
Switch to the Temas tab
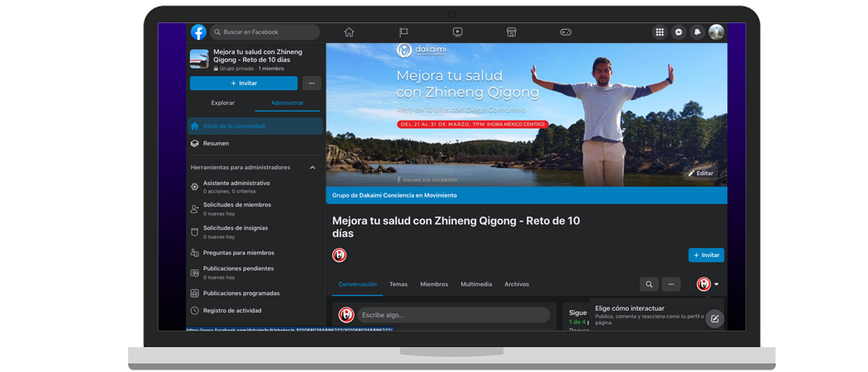[x=398, y=284]
